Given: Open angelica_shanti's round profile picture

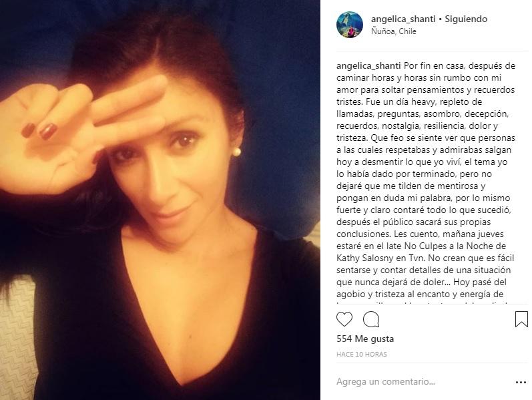Looking at the screenshot, I should [350, 25].
